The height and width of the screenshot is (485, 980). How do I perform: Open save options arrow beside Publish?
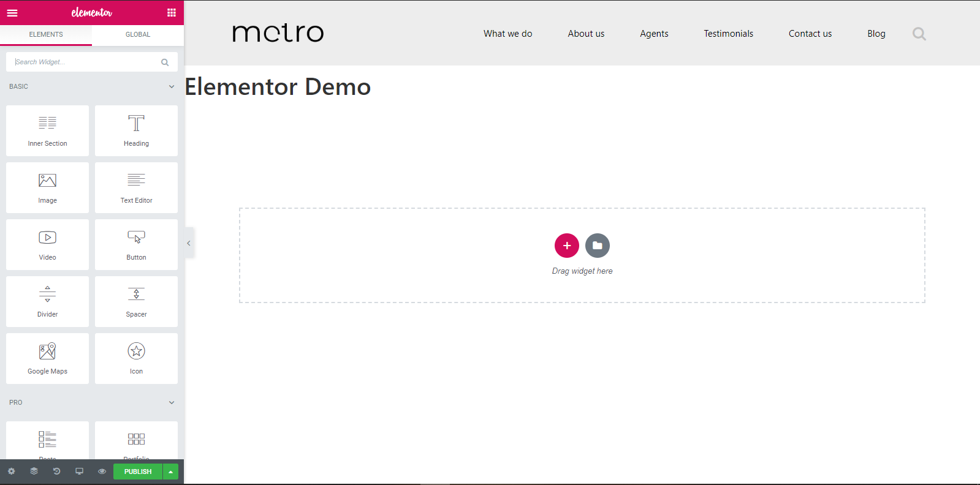pyautogui.click(x=170, y=472)
